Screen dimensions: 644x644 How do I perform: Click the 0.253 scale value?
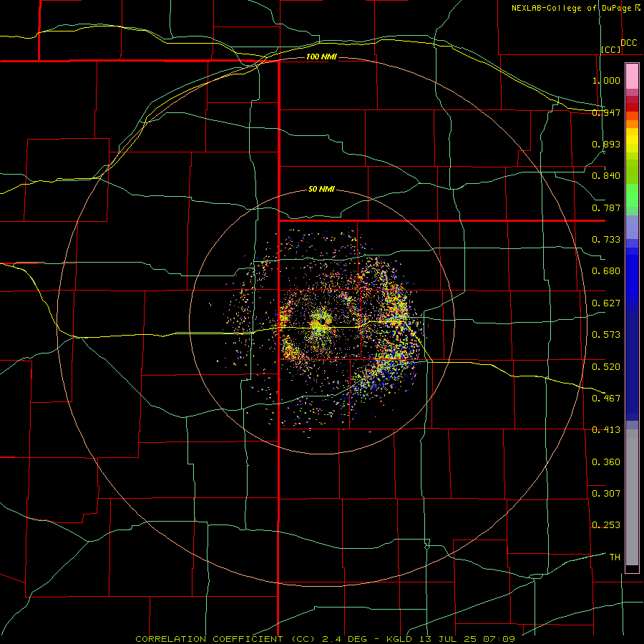click(606, 525)
